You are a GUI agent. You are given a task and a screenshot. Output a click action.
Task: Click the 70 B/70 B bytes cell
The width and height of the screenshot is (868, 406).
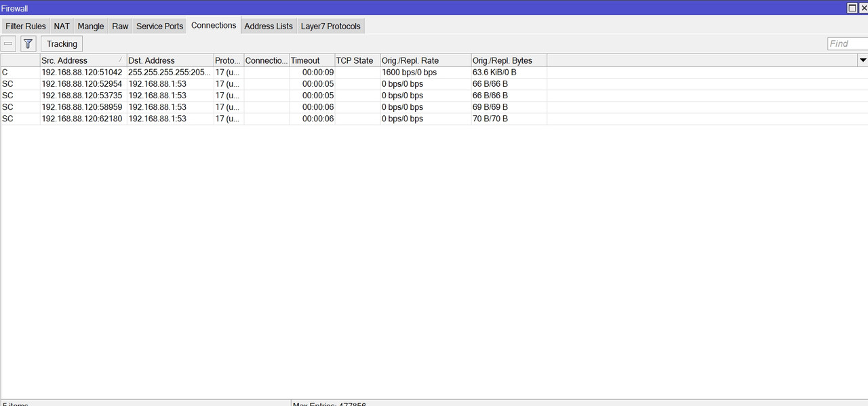click(x=509, y=119)
